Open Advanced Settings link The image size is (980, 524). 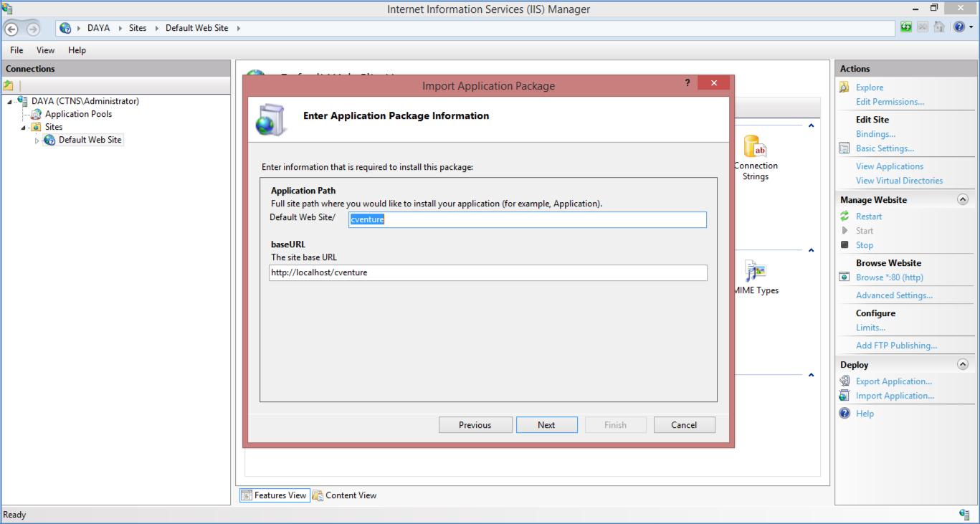pyautogui.click(x=894, y=295)
